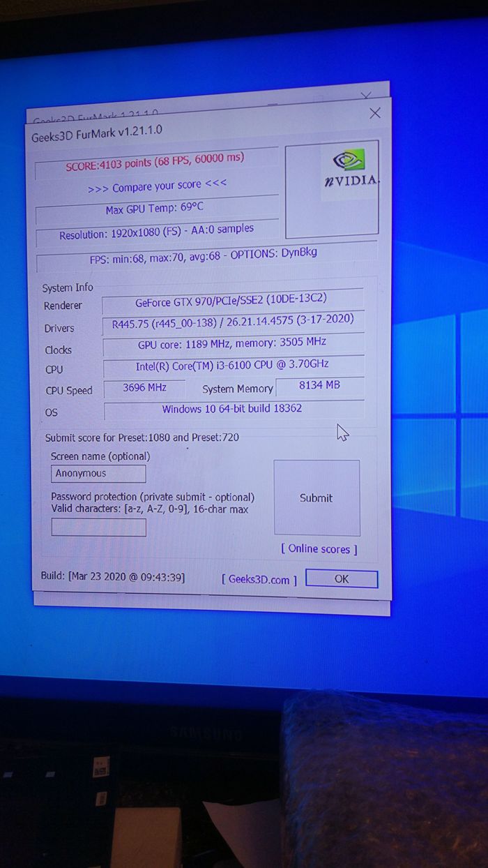Click the NVIDIA logo image
This screenshot has height=868, width=488.
(350, 171)
